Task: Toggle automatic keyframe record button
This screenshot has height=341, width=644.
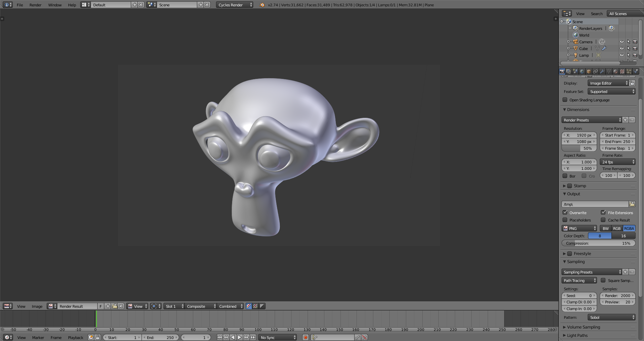Action: (305, 337)
